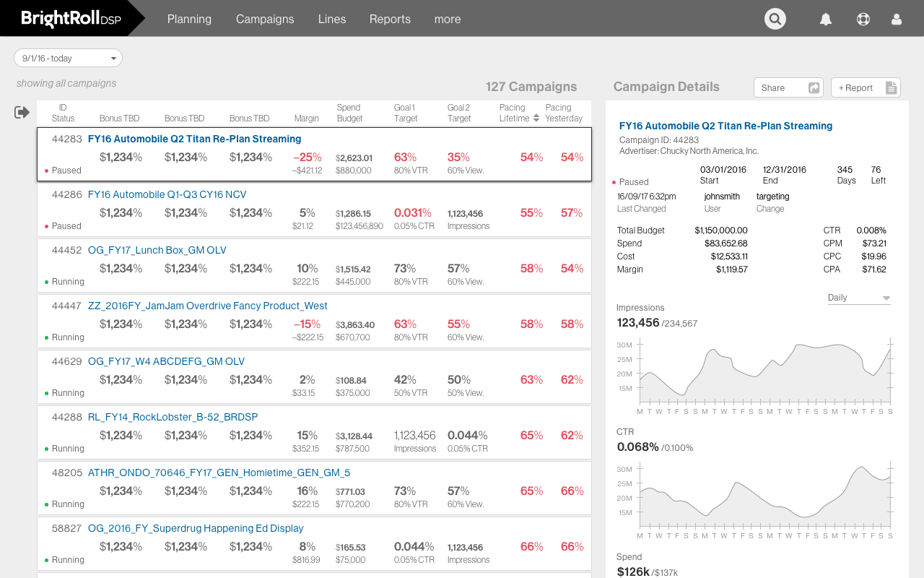Switch to the Planning section
Viewport: 924px width, 578px height.
click(189, 19)
